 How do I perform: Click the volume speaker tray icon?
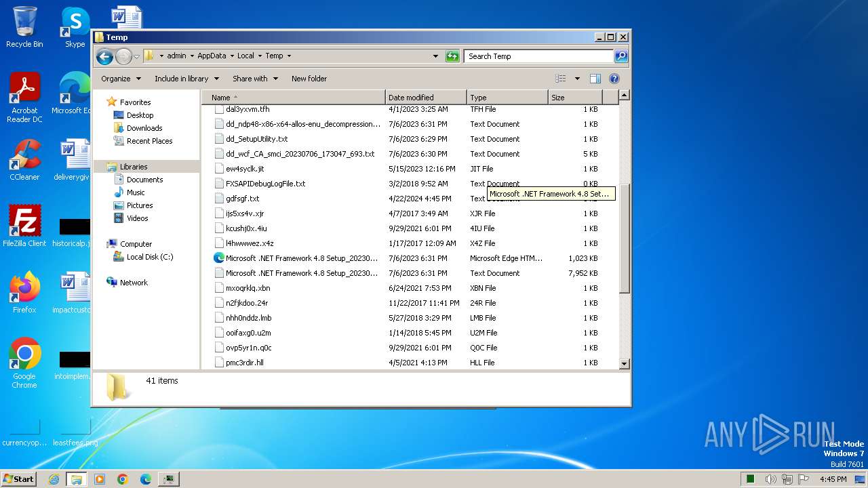[770, 479]
